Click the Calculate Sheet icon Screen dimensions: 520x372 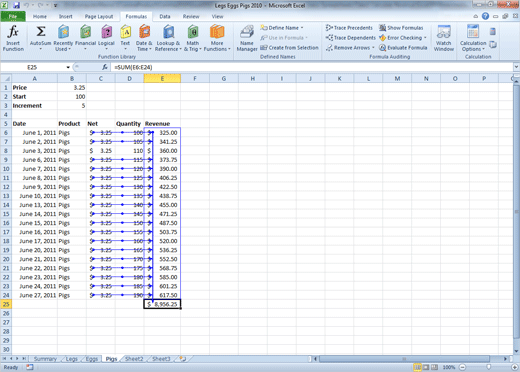[x=493, y=44]
